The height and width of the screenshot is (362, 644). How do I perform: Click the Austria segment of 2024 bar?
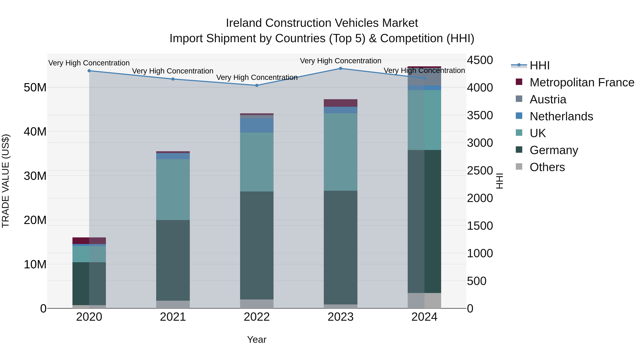click(x=424, y=77)
